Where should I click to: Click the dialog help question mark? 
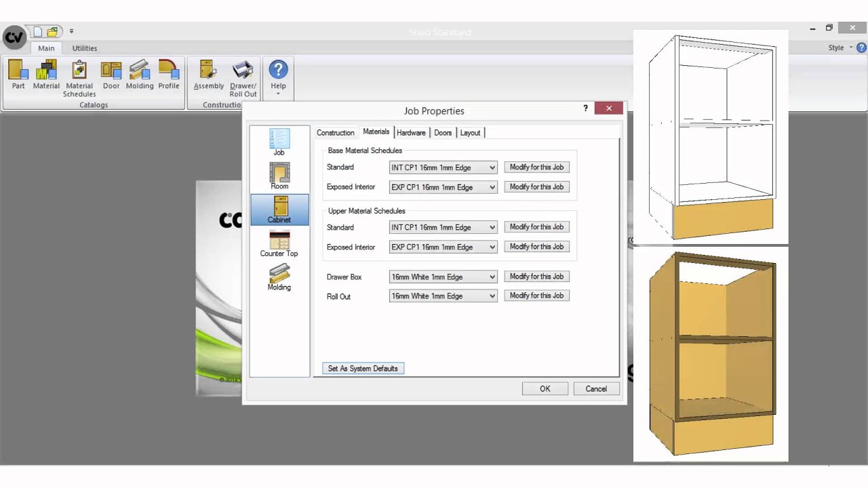point(585,108)
